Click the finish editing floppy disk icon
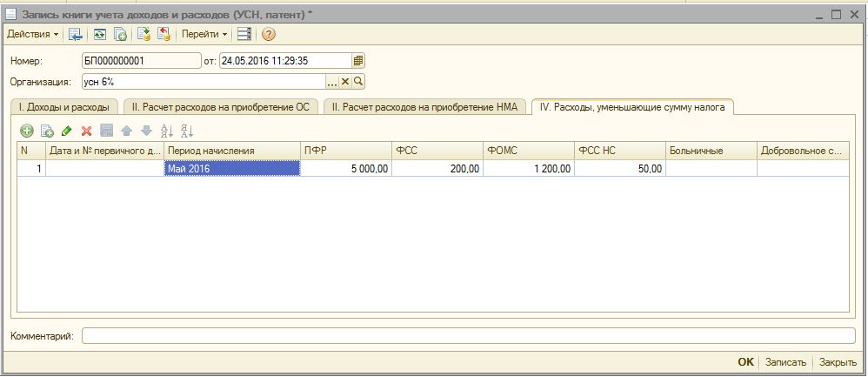Screen dimensions: 868x377 click(106, 131)
